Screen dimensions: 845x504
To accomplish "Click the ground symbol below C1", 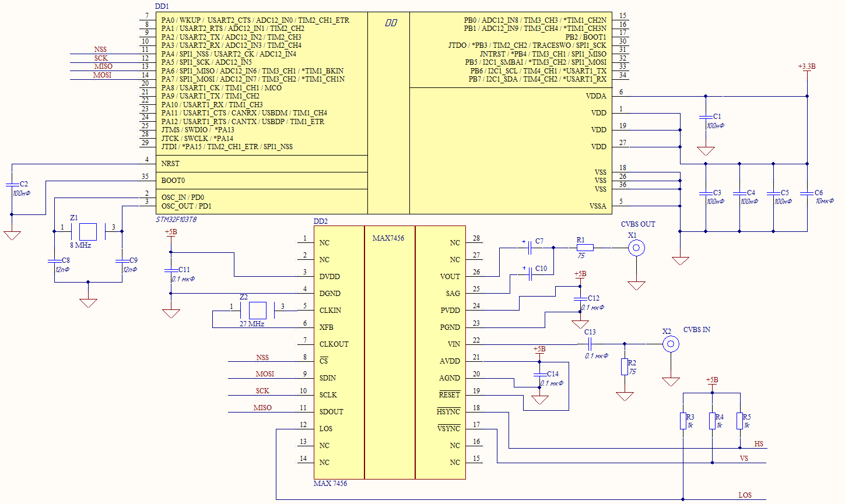I will [706, 151].
